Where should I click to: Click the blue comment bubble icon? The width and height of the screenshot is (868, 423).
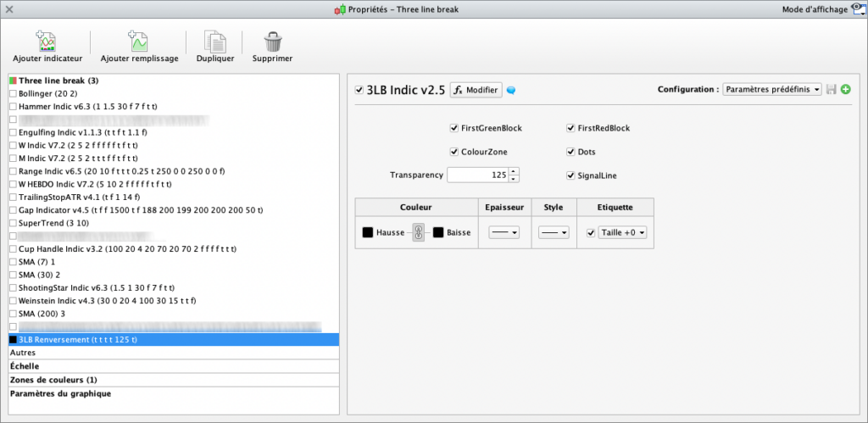point(511,90)
